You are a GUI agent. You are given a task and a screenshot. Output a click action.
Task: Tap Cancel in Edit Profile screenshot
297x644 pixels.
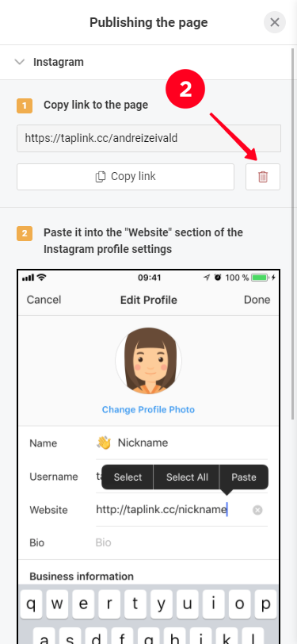pos(44,300)
